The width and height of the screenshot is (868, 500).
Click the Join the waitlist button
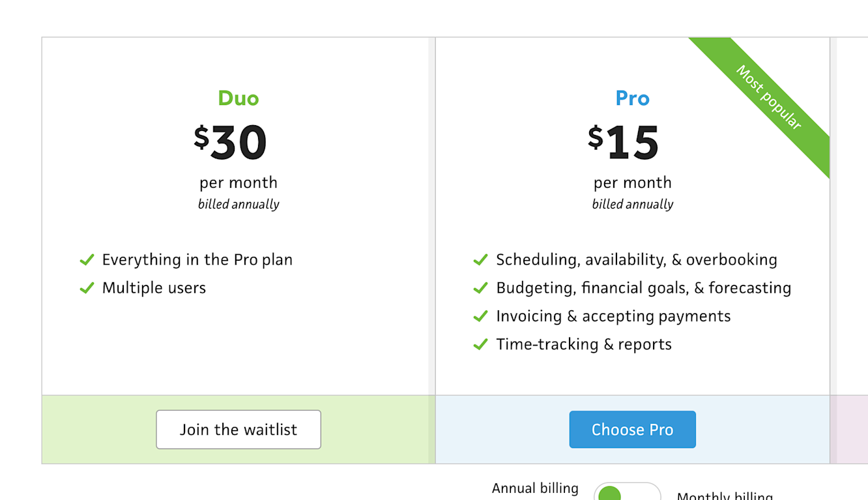(x=239, y=430)
